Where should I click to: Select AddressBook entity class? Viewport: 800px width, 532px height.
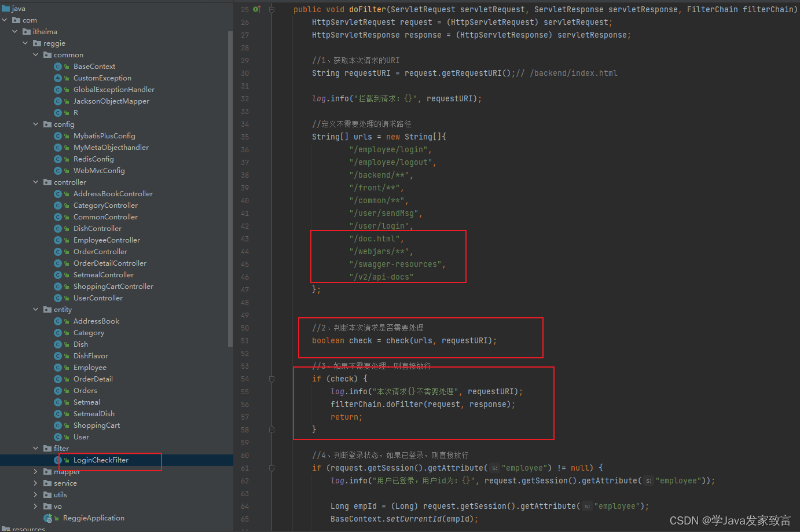(96, 321)
